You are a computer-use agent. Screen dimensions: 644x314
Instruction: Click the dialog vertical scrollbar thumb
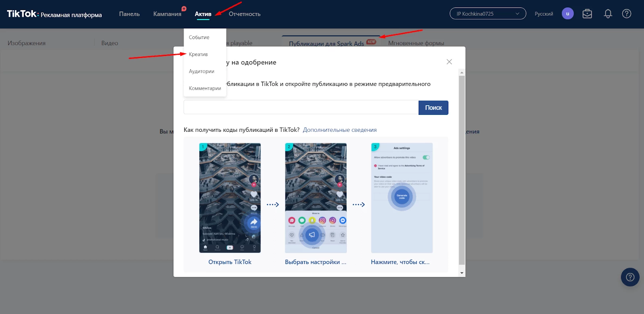[x=462, y=170]
